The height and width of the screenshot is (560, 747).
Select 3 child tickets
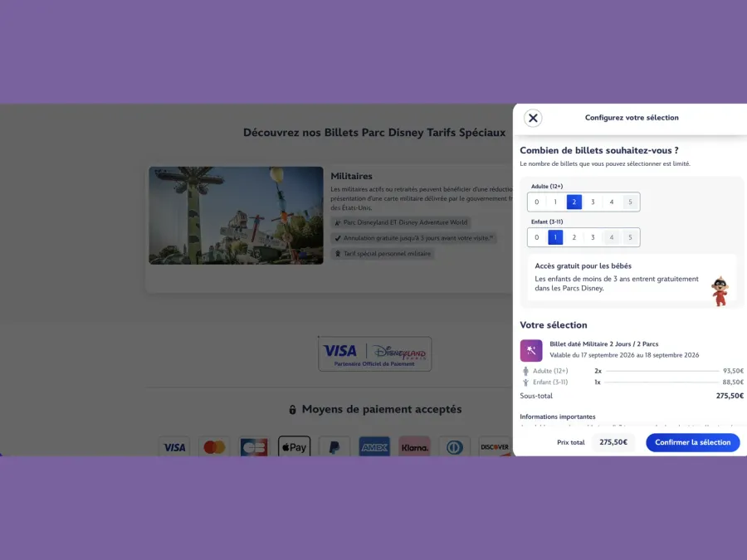[x=593, y=237]
